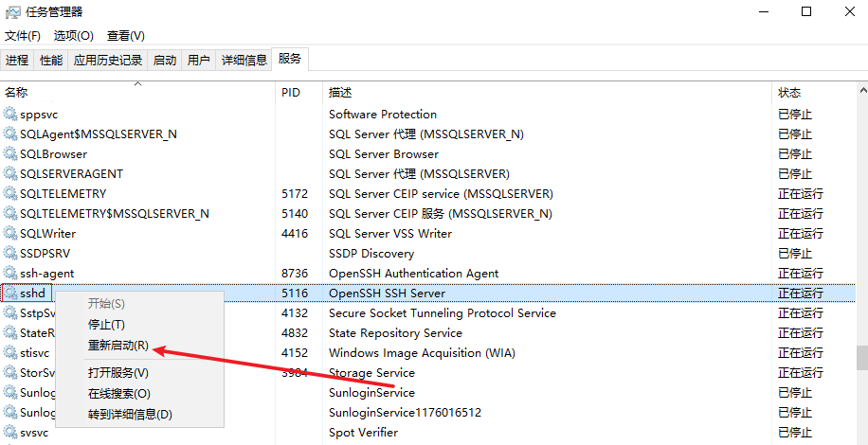The height and width of the screenshot is (445, 868).
Task: Choose 重新启动(R) in the context menu
Action: [x=118, y=347]
